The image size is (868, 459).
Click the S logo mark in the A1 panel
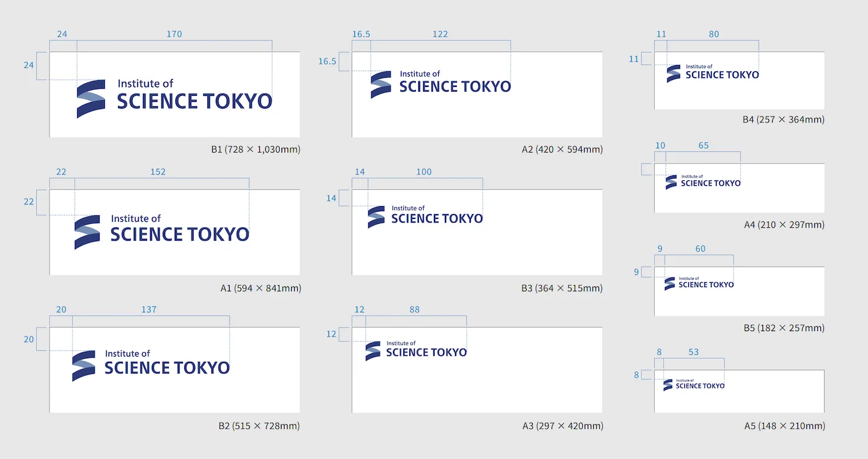(87, 232)
